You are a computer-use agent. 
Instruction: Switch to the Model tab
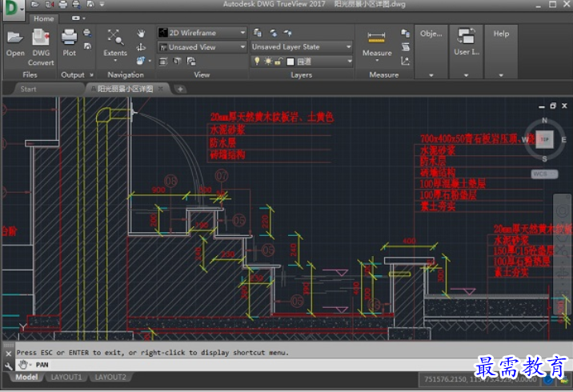pyautogui.click(x=26, y=377)
